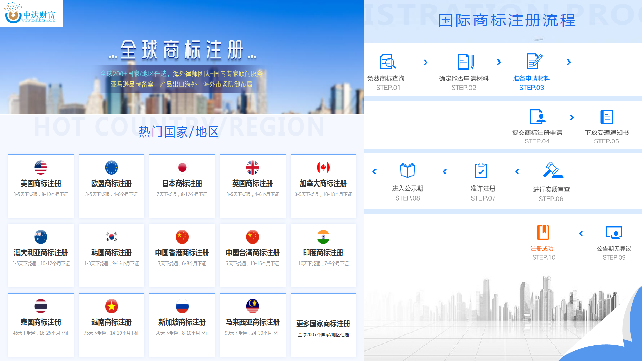The width and height of the screenshot is (644, 361).
Task: Select the EU flag on 欧盟商标注册
Action: point(111,167)
